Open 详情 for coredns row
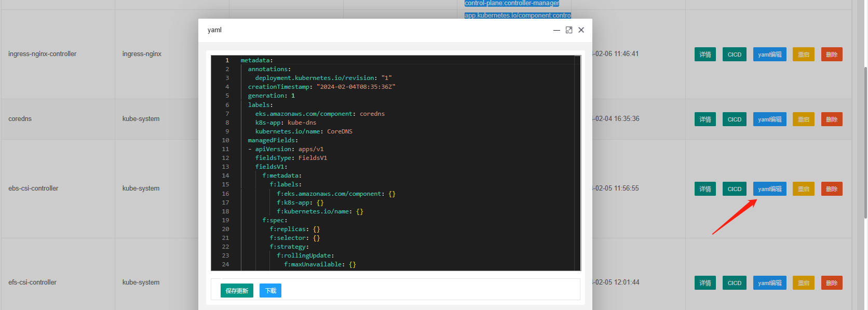The height and width of the screenshot is (310, 868). (705, 119)
